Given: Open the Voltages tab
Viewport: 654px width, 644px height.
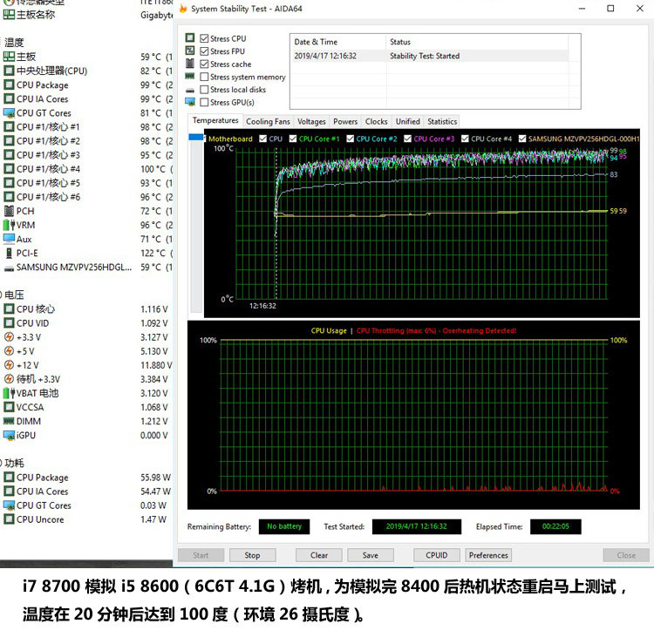Looking at the screenshot, I should 311,122.
